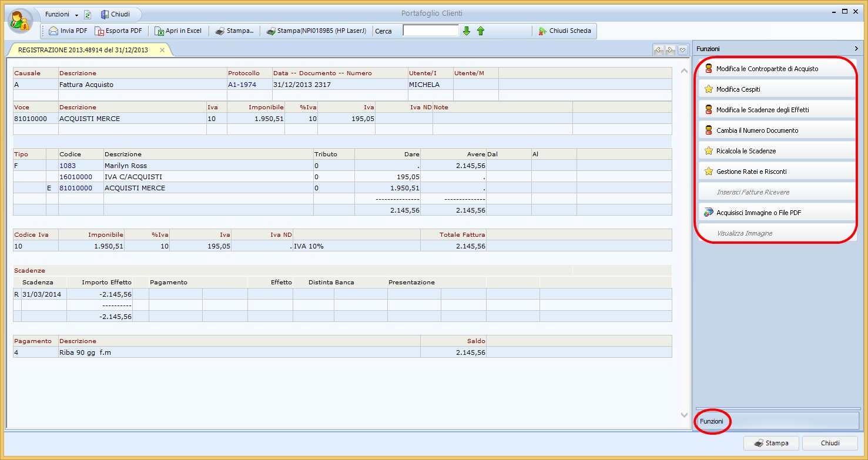
Task: Close the REGISTRAZIONE 2013.48914 tab
Action: 162,50
